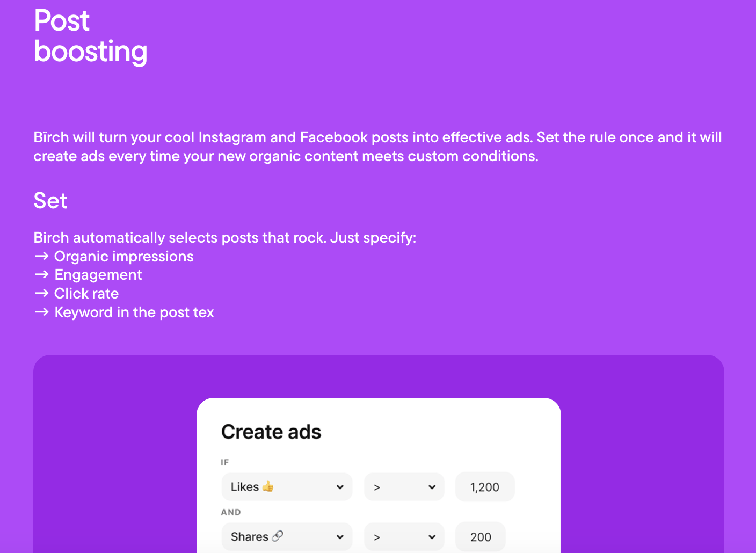Image resolution: width=756 pixels, height=553 pixels.
Task: Open the Likes metric dropdown
Action: [x=287, y=487]
